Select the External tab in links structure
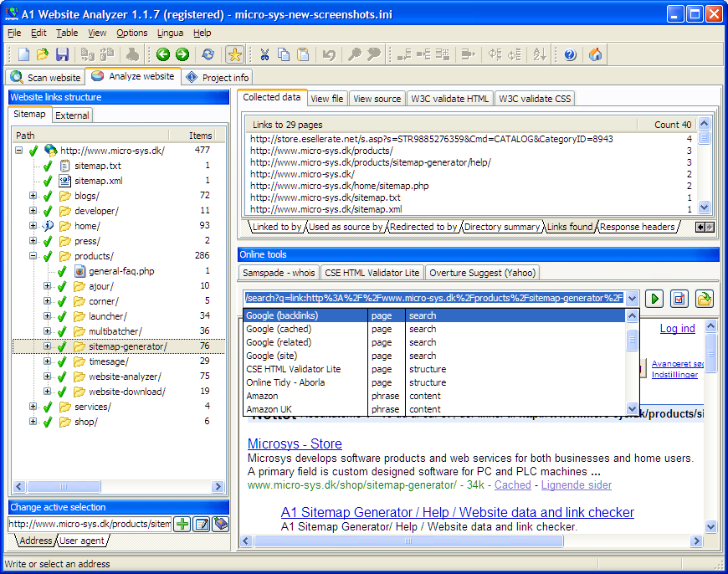 point(74,115)
